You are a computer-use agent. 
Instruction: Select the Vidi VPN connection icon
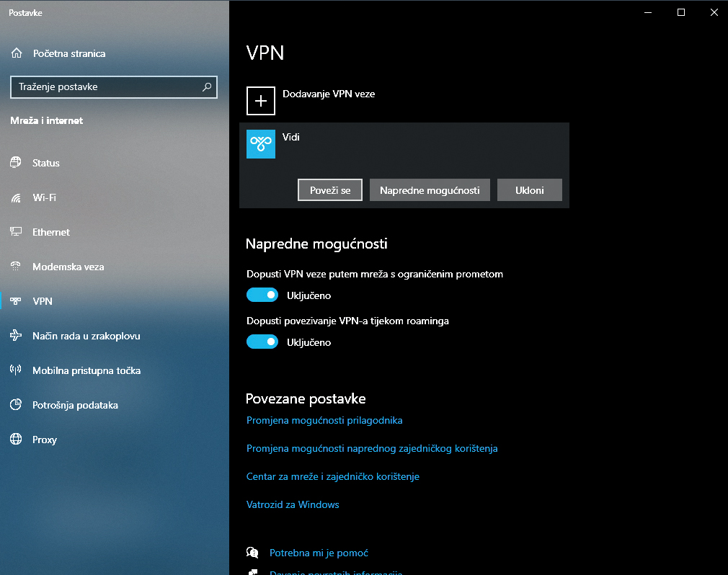coord(261,144)
